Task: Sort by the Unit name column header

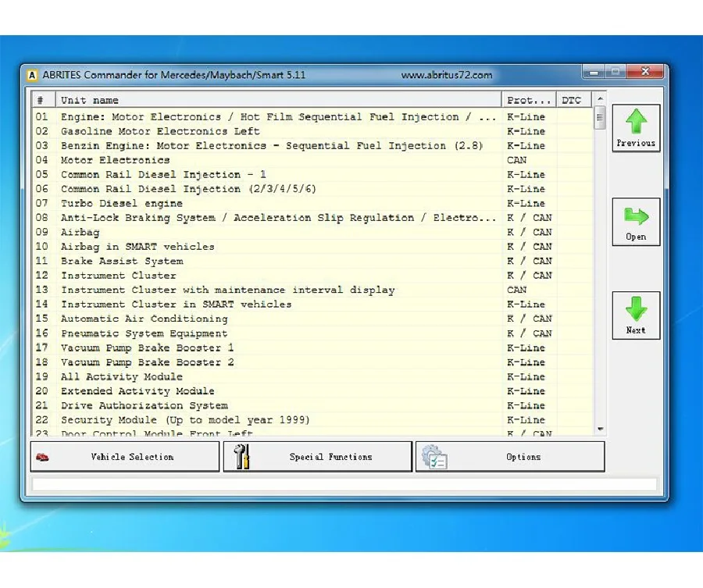Action: pos(278,100)
